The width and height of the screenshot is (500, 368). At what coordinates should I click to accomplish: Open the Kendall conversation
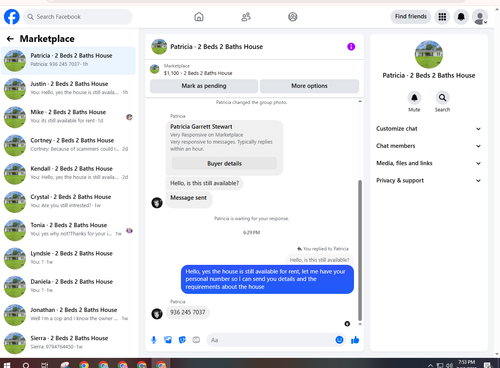68,173
